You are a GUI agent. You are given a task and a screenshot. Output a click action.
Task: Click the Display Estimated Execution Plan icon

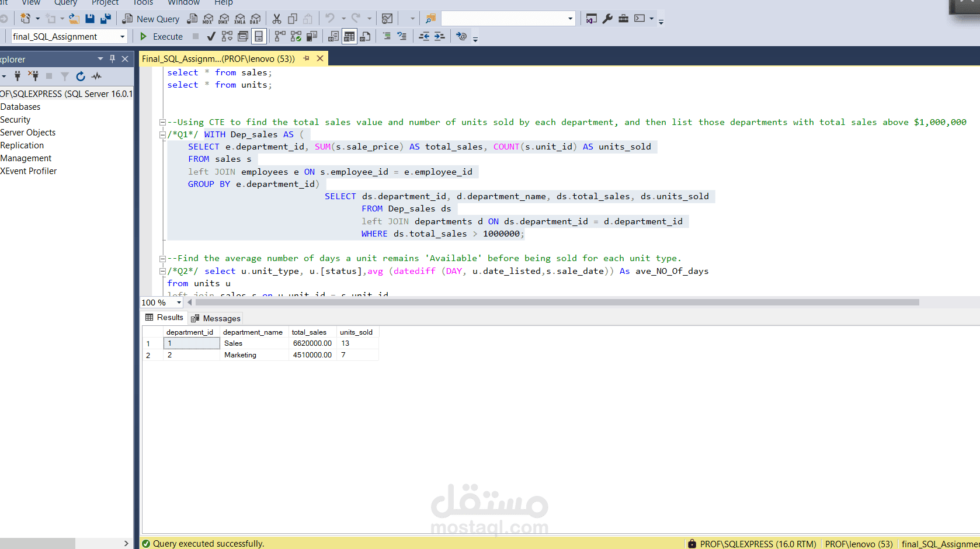pos(227,36)
